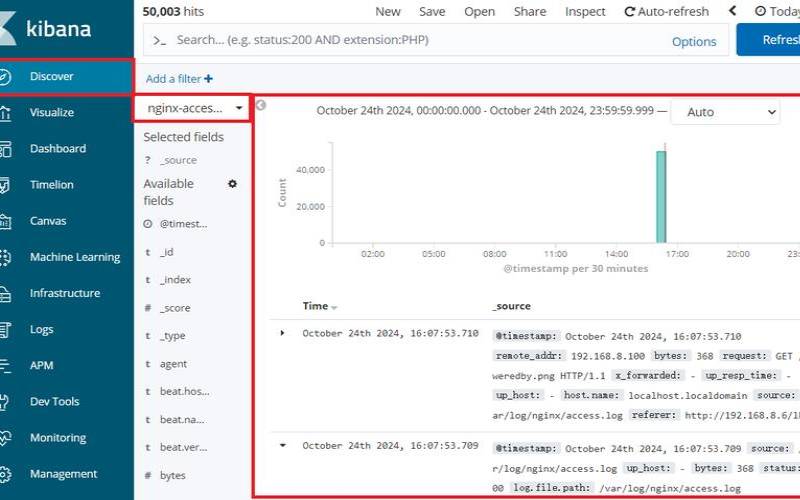Select the _score field number icon
This screenshot has height=500, width=800.
tap(147, 308)
